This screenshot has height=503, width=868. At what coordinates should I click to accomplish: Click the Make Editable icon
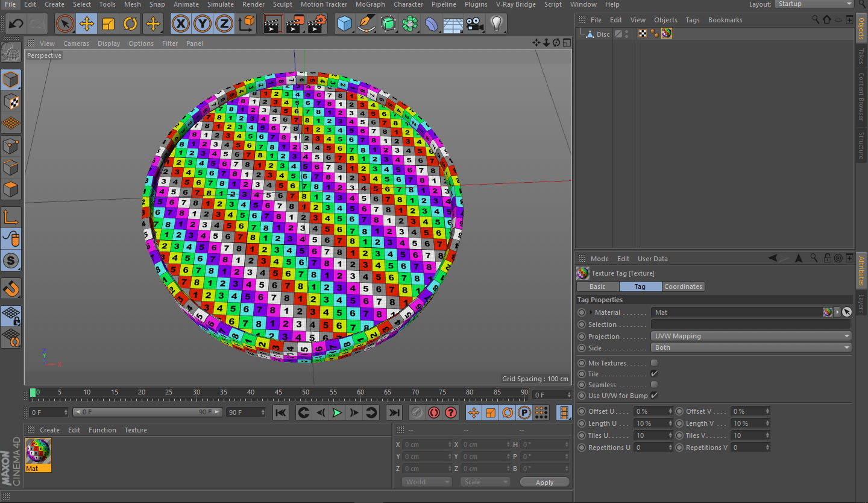(11, 52)
